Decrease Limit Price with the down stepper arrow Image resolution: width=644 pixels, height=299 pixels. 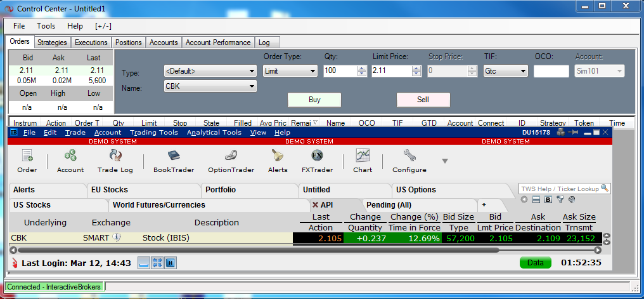click(x=416, y=74)
